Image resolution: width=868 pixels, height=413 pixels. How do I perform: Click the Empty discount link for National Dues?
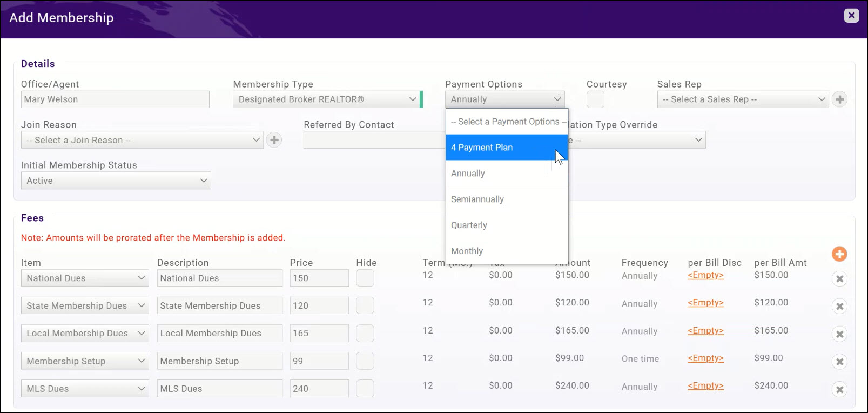705,275
